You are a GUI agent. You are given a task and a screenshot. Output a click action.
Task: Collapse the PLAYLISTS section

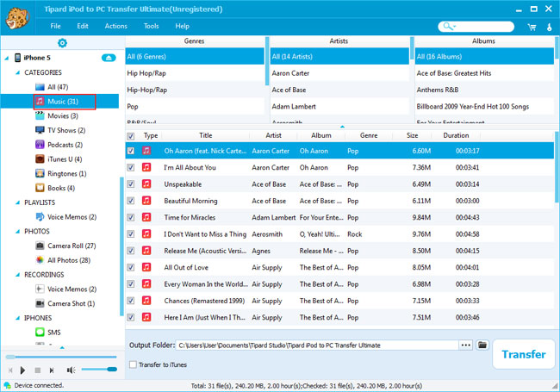[17, 202]
